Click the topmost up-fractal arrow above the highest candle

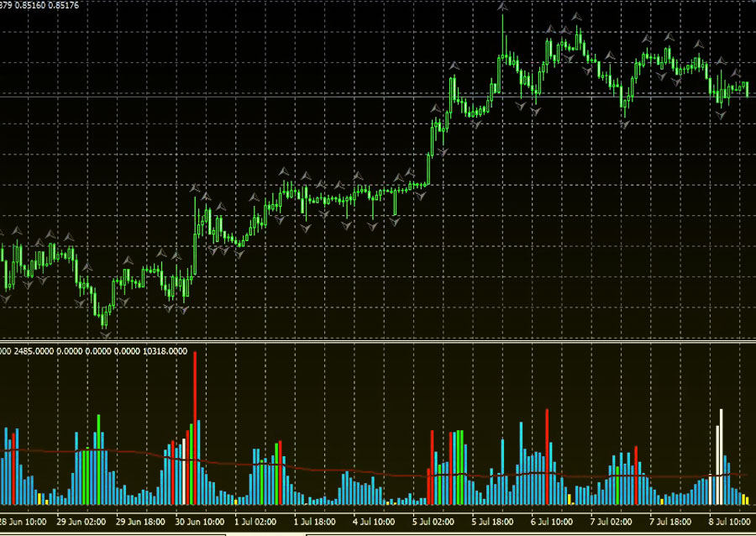point(502,7)
